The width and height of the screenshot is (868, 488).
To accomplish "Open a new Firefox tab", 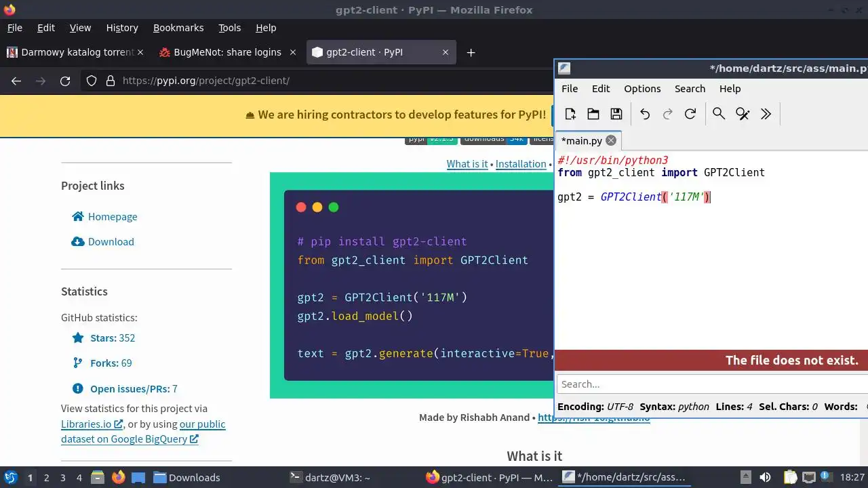I will pos(471,52).
